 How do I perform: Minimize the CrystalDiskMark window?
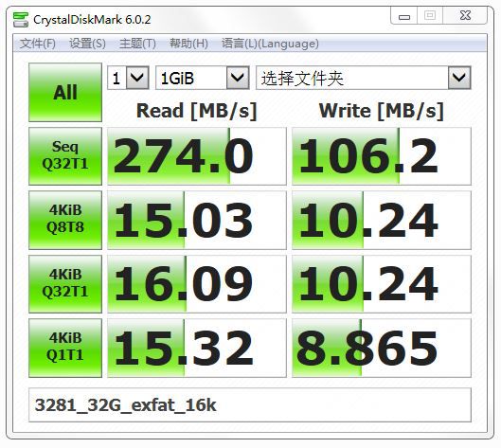404,16
